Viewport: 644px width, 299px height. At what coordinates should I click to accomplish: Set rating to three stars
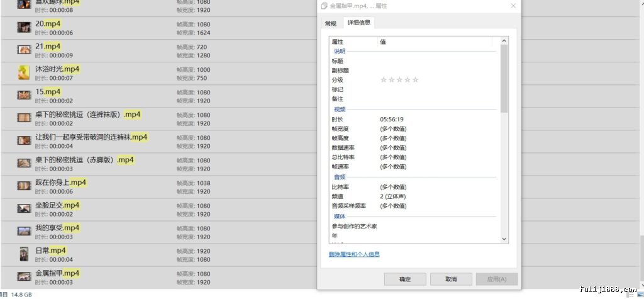coord(399,80)
